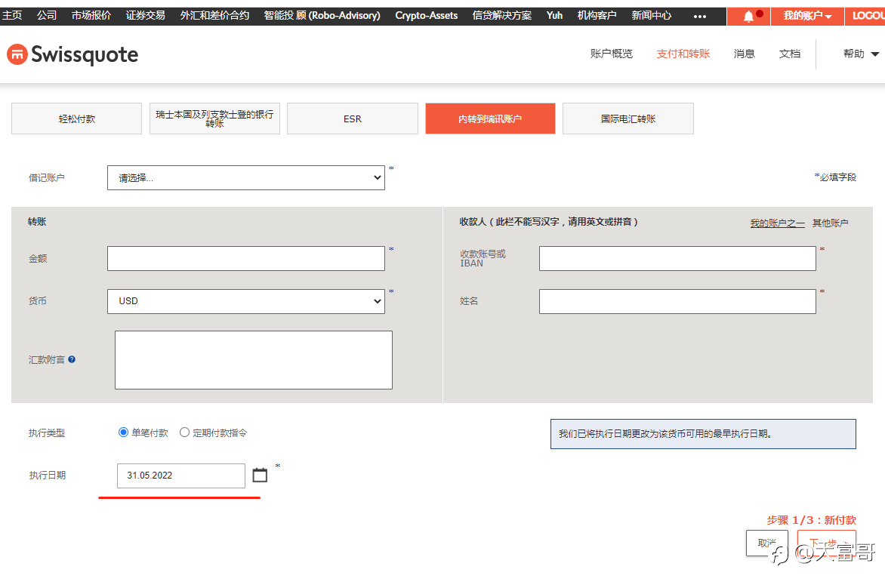Image resolution: width=885 pixels, height=588 pixels.
Task: Go to Swissquote logo homepage
Action: click(x=72, y=55)
